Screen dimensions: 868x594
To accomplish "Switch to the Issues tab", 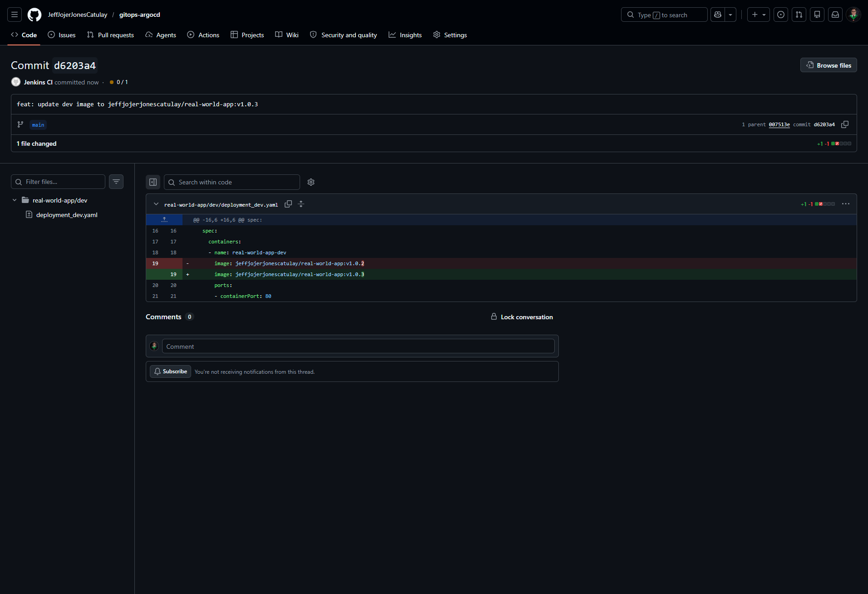I will click(62, 35).
